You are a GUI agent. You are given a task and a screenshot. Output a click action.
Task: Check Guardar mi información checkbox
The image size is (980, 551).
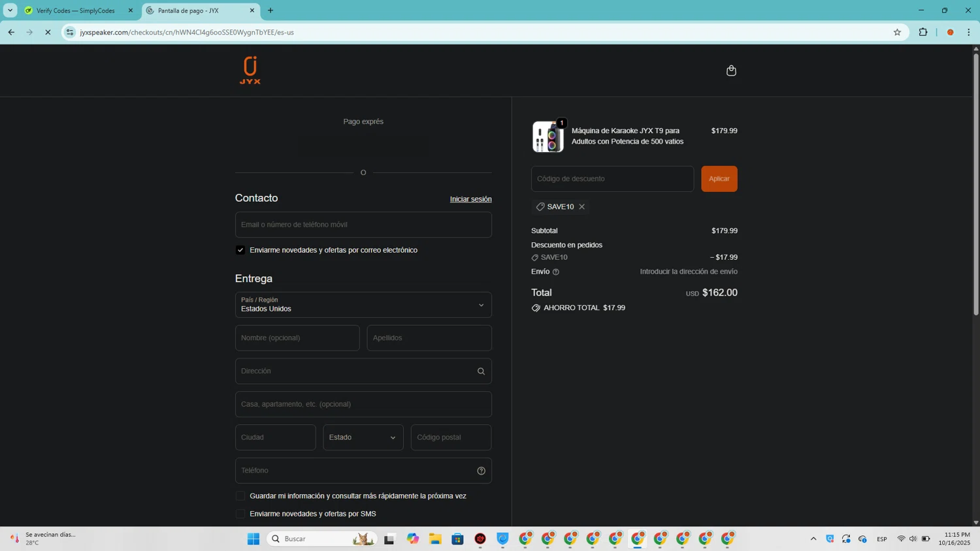click(240, 496)
